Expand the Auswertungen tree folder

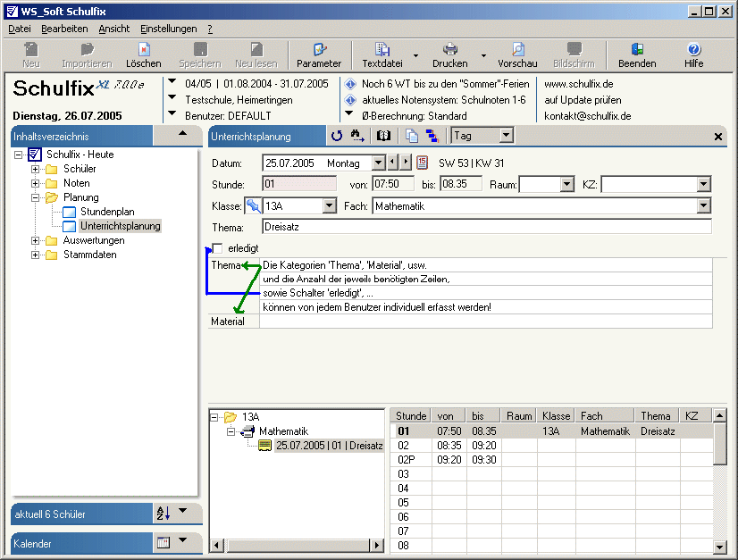pyautogui.click(x=36, y=240)
